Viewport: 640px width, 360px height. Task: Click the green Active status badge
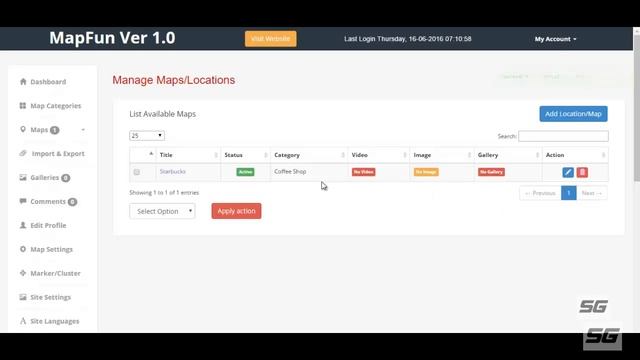[x=245, y=172]
